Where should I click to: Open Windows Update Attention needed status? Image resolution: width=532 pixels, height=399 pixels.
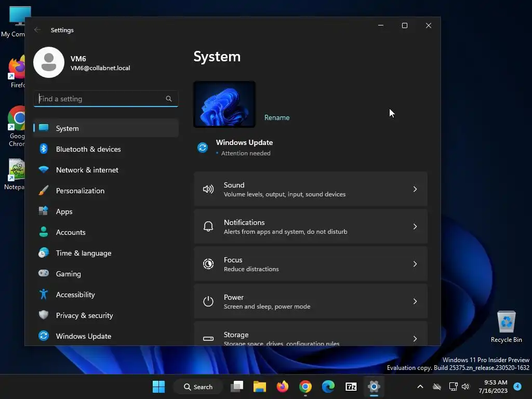pyautogui.click(x=244, y=148)
